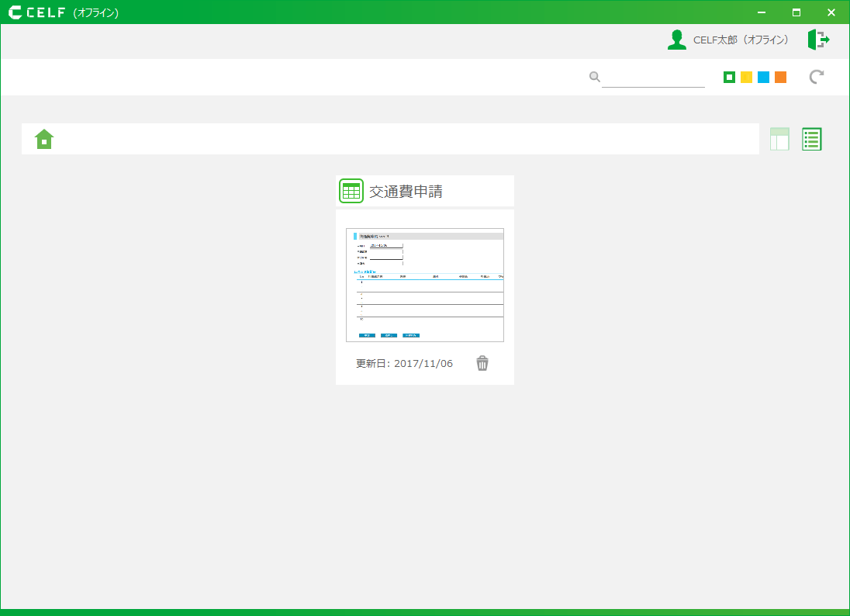Click the magnifier search icon

(595, 77)
